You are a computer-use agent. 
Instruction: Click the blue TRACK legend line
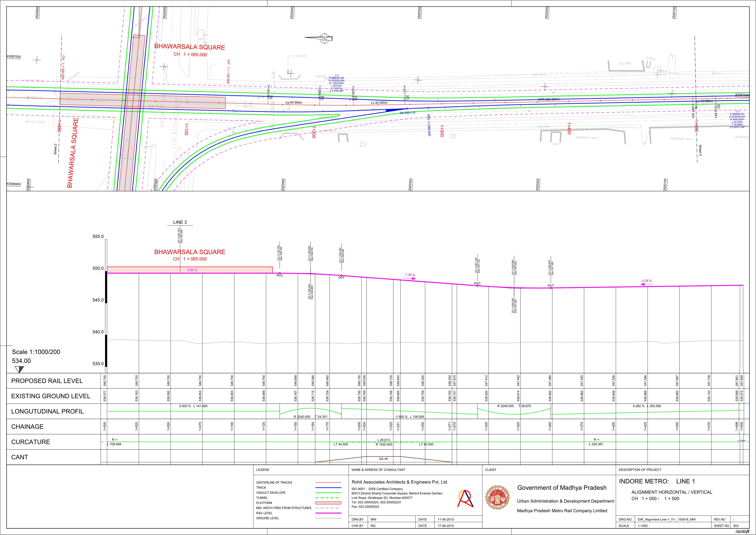coord(328,488)
